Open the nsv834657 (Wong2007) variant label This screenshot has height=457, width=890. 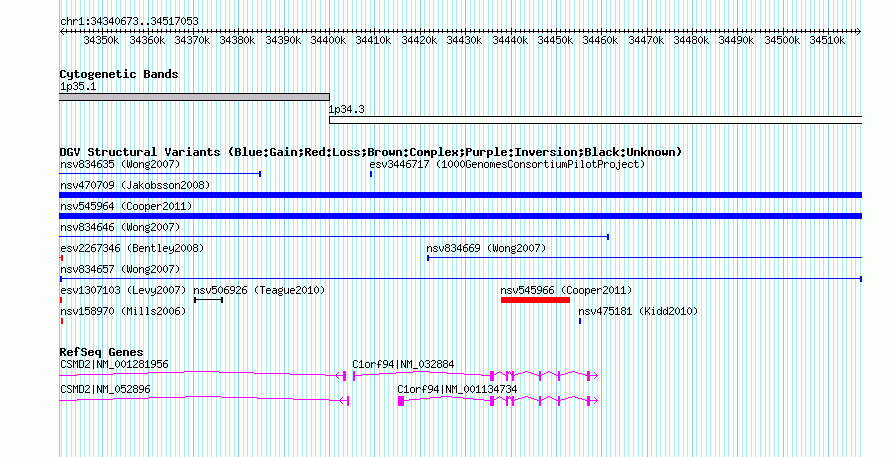tap(120, 270)
